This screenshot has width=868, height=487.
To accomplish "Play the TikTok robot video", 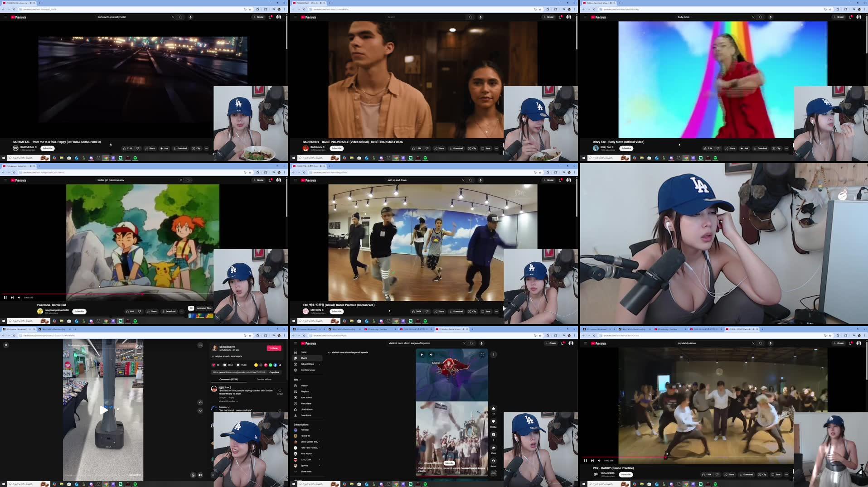I will (x=104, y=410).
